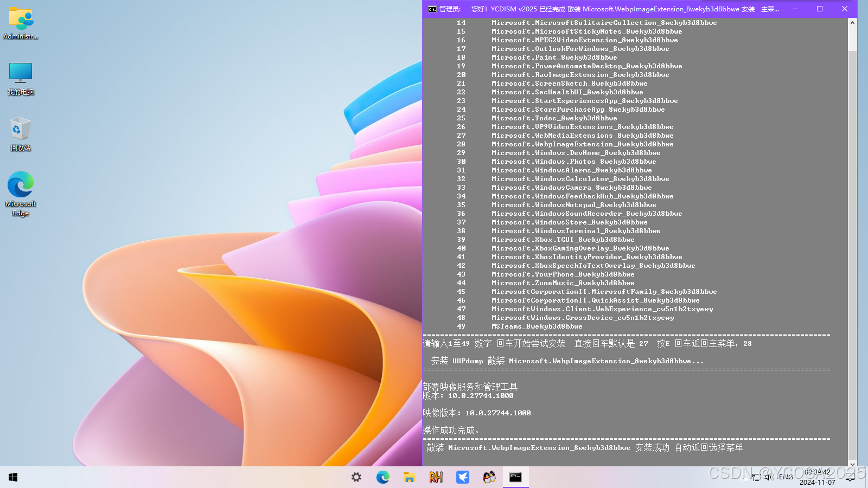Click the ScreenSketch line
This screenshot has height=488, width=868.
(552, 84)
